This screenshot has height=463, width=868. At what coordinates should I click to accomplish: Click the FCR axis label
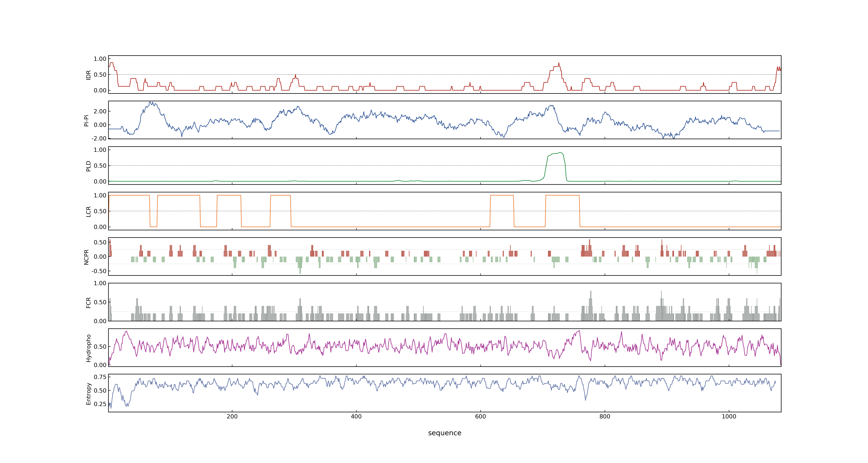pyautogui.click(x=88, y=302)
